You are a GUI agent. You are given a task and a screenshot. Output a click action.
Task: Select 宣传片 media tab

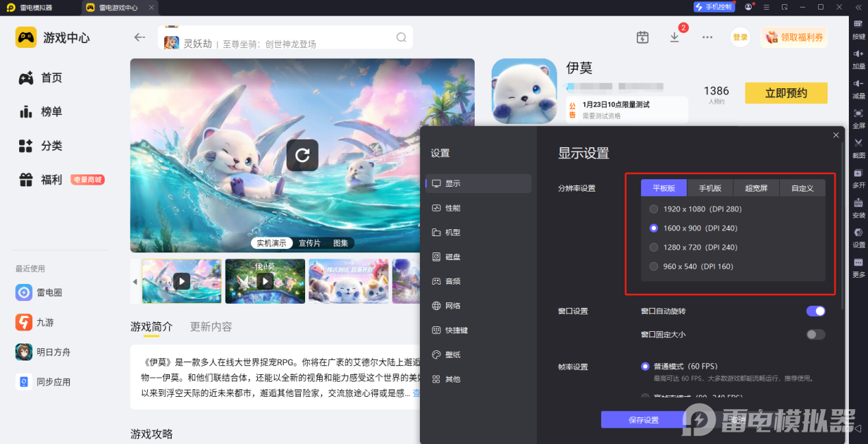311,243
